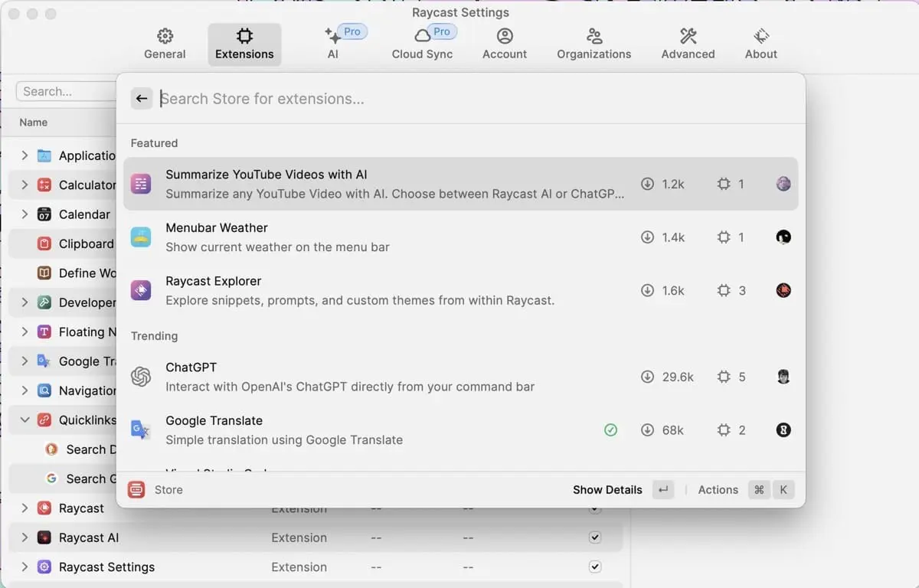Click the Extension type cell for Raycast Settings

(x=299, y=567)
